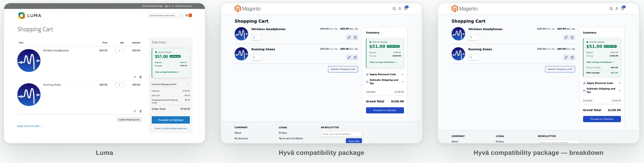Expand View savings breakdown in the Luma summary
This screenshot has width=644, height=163.
(167, 72)
